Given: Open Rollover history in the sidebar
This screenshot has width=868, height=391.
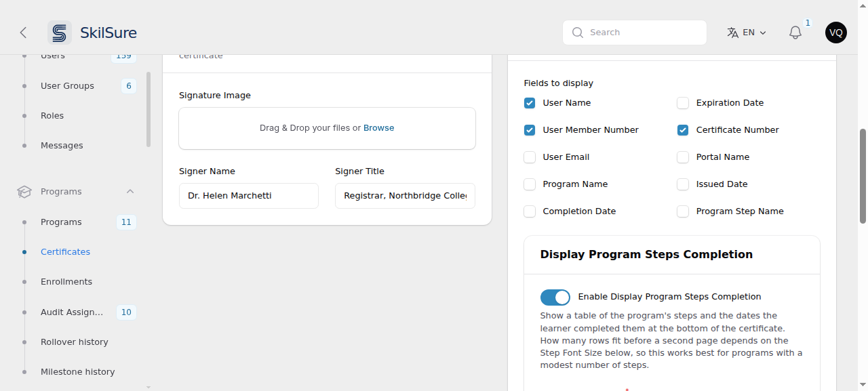Looking at the screenshot, I should tap(75, 342).
